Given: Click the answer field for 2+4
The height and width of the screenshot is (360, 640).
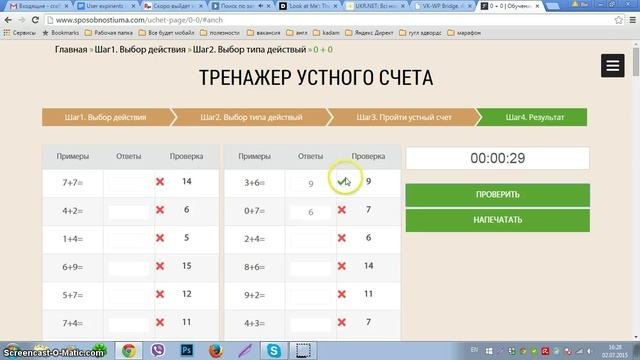Looking at the screenshot, I should 311,239.
